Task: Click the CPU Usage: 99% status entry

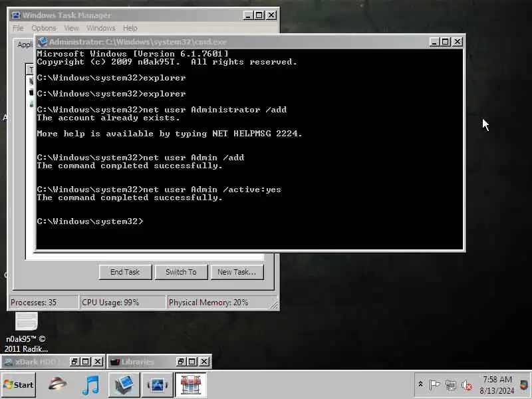Action: (122, 303)
